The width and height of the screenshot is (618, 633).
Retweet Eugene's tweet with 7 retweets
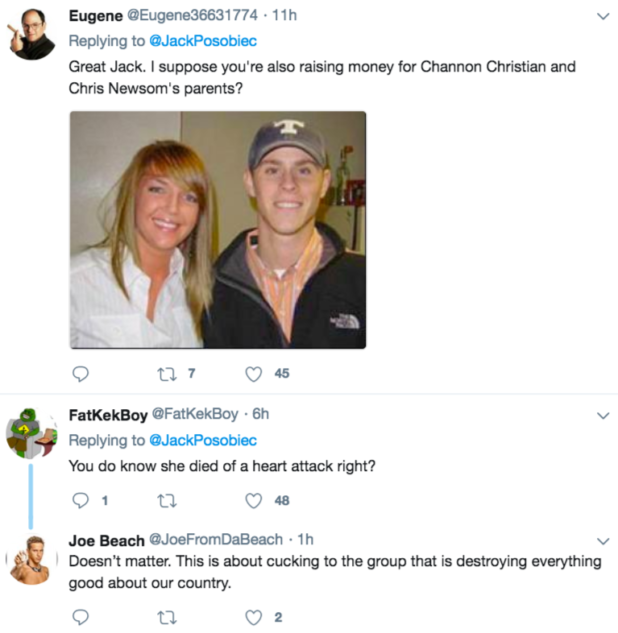(x=167, y=374)
